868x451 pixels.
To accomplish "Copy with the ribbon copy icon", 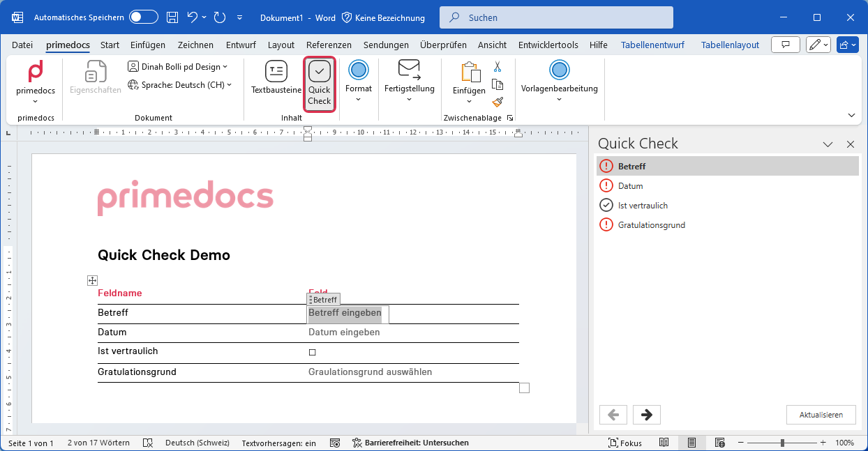I will (497, 84).
